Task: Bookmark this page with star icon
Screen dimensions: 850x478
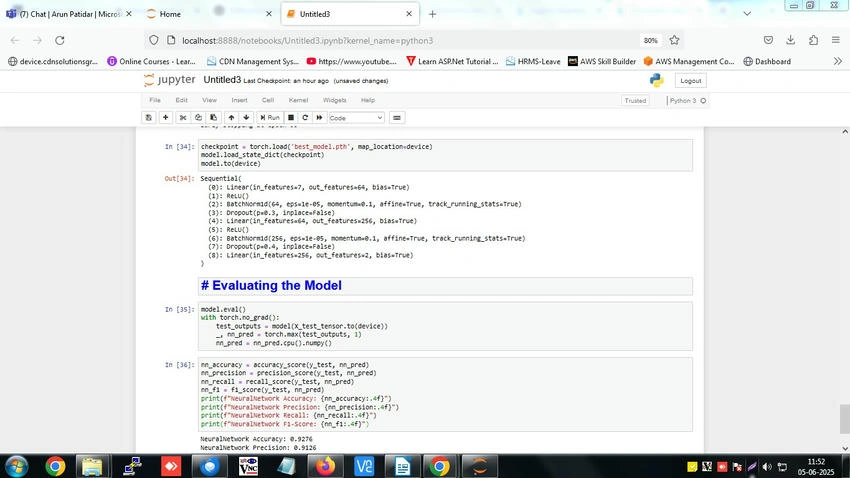Action: [x=674, y=40]
